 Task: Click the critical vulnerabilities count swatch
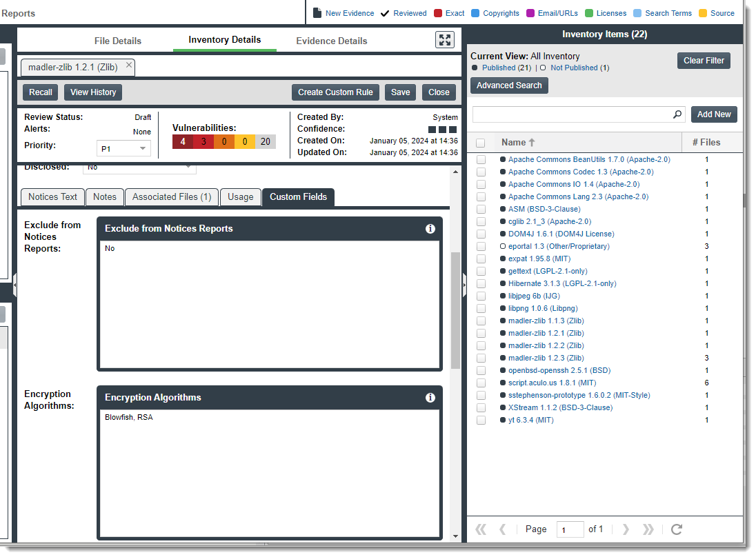[x=183, y=142]
